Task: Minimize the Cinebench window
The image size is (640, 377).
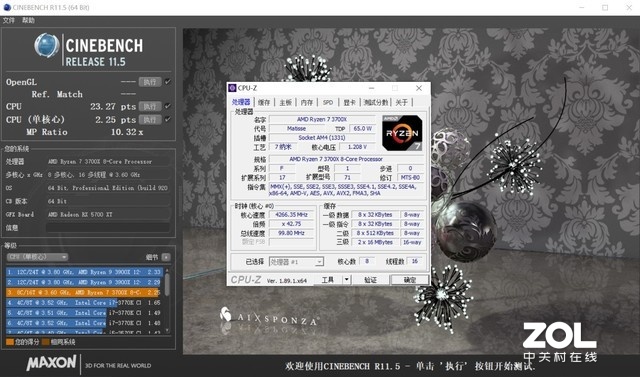Action: point(582,7)
